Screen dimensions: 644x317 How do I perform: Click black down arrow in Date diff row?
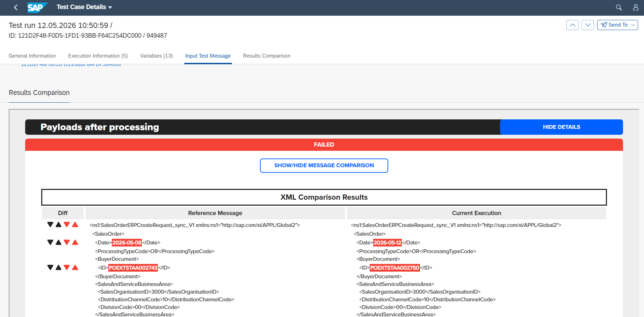(50, 242)
